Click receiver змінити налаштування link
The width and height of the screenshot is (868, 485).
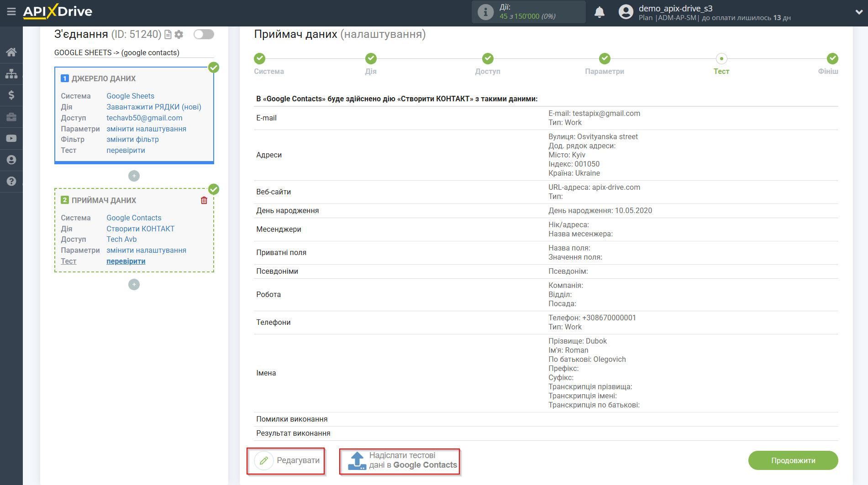146,250
